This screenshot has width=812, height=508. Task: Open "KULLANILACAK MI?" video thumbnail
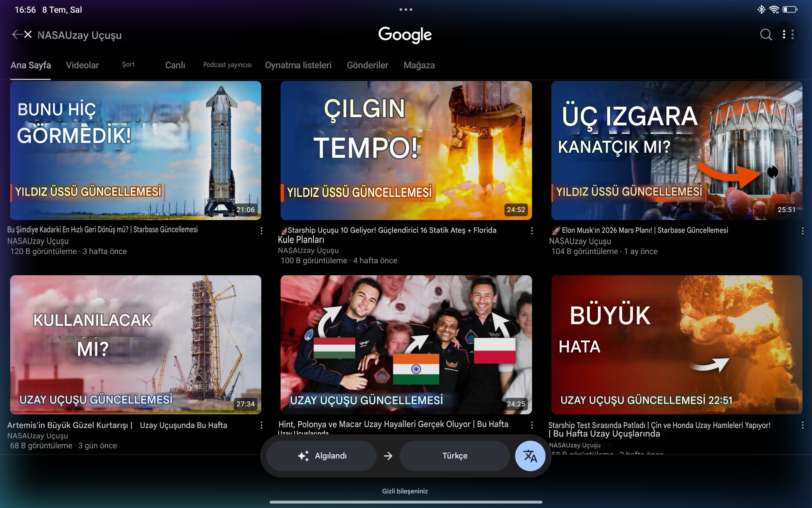coord(135,345)
